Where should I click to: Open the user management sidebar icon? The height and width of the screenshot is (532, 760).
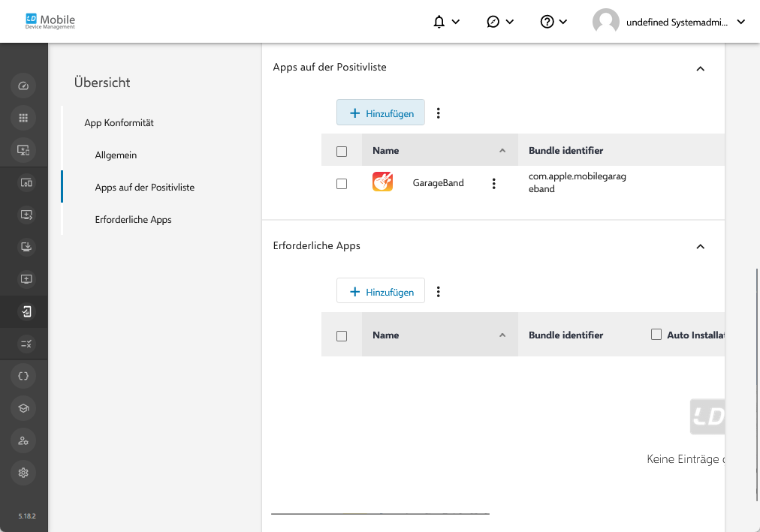pos(23,440)
